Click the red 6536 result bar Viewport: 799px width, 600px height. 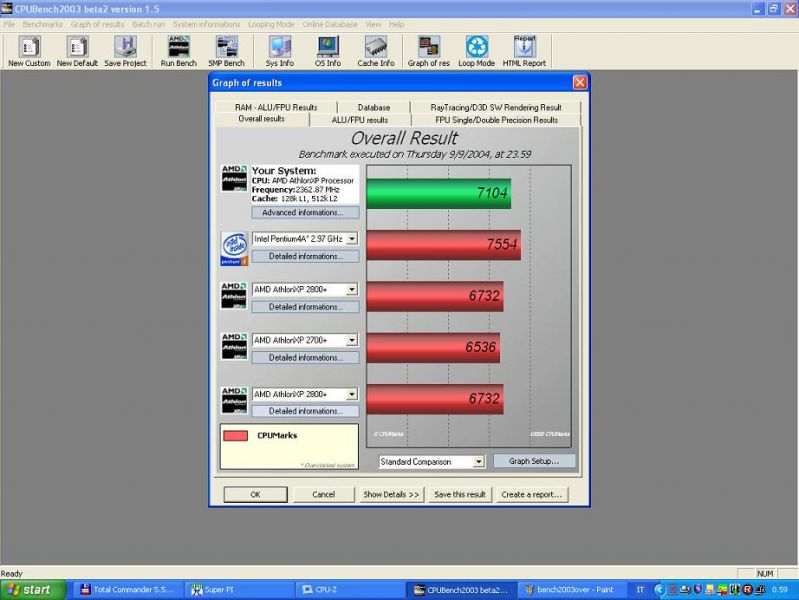coord(433,348)
